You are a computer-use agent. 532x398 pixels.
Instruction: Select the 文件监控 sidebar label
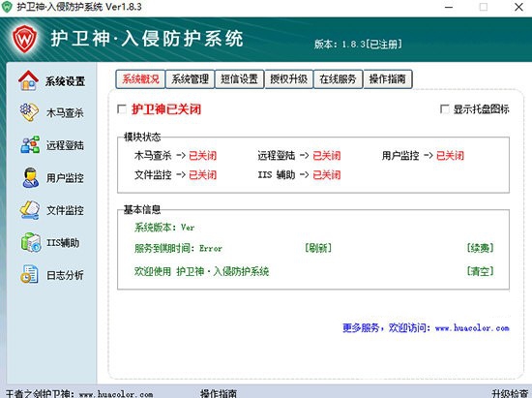(x=65, y=210)
